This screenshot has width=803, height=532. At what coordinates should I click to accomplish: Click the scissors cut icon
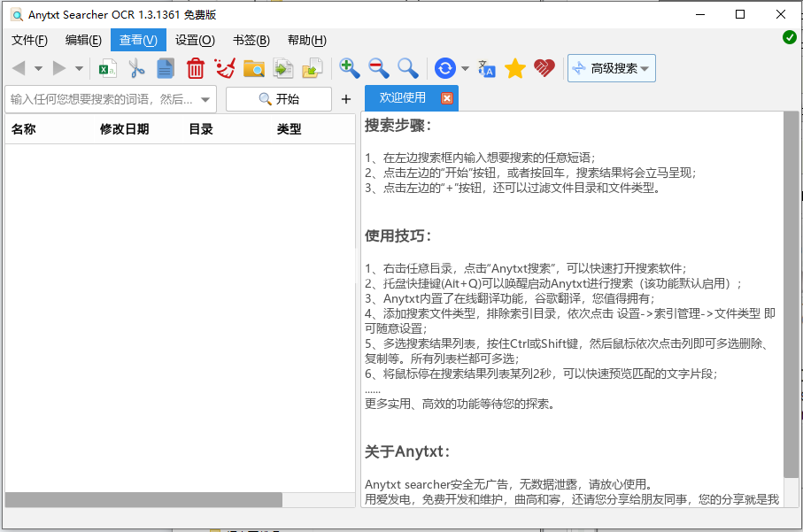click(x=136, y=68)
